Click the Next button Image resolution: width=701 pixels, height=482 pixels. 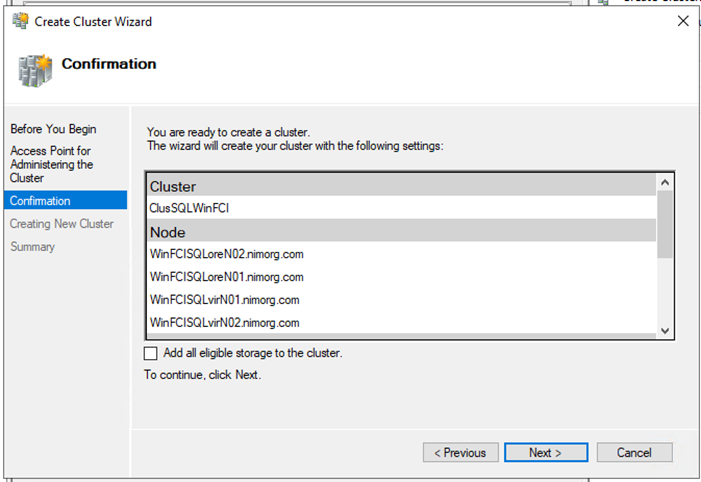tap(546, 452)
